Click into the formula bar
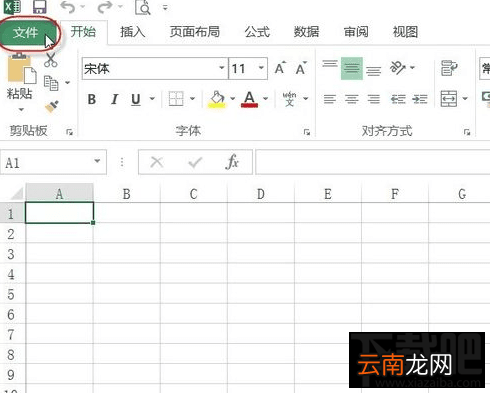Image resolution: width=490 pixels, height=393 pixels. [x=372, y=162]
